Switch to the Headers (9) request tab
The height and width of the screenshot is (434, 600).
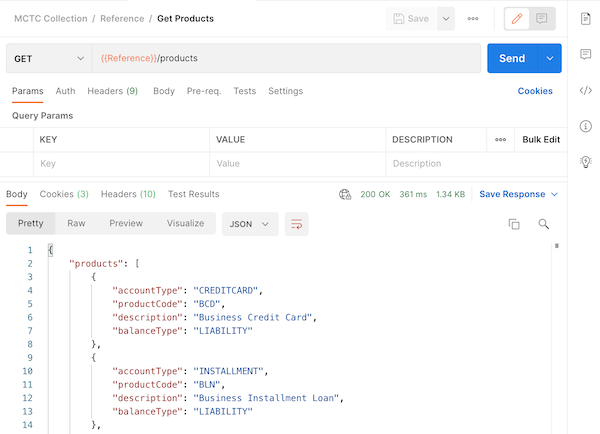[112, 91]
